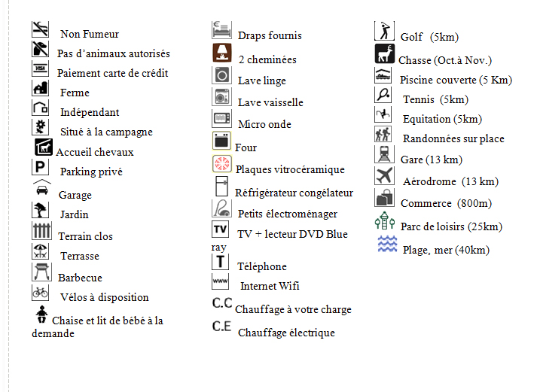Click the bicycle icon for Vélos
Screen dimensions: 537x392
pos(40,292)
